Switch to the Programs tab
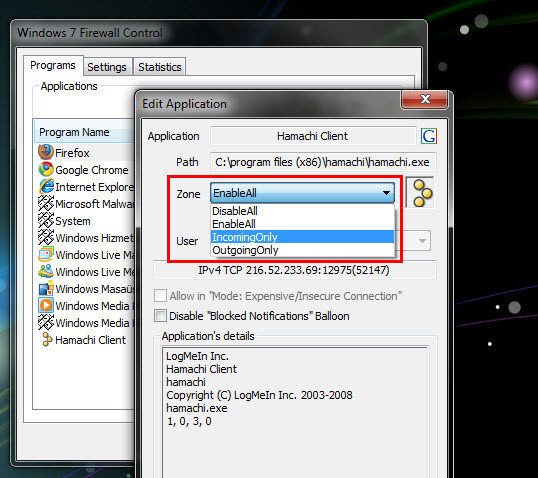The height and width of the screenshot is (478, 538). (53, 66)
